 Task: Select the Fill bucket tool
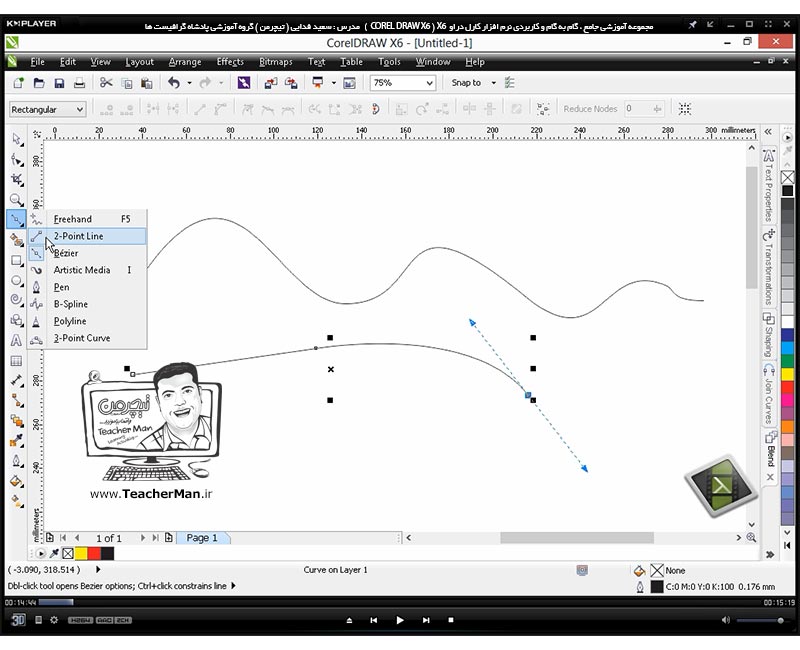pos(16,481)
